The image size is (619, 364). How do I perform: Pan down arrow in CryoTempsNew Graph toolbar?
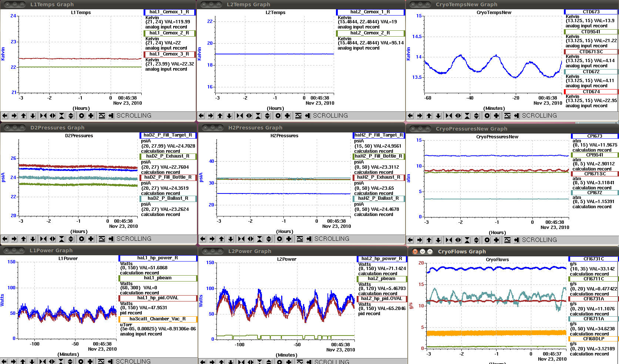[438, 116]
